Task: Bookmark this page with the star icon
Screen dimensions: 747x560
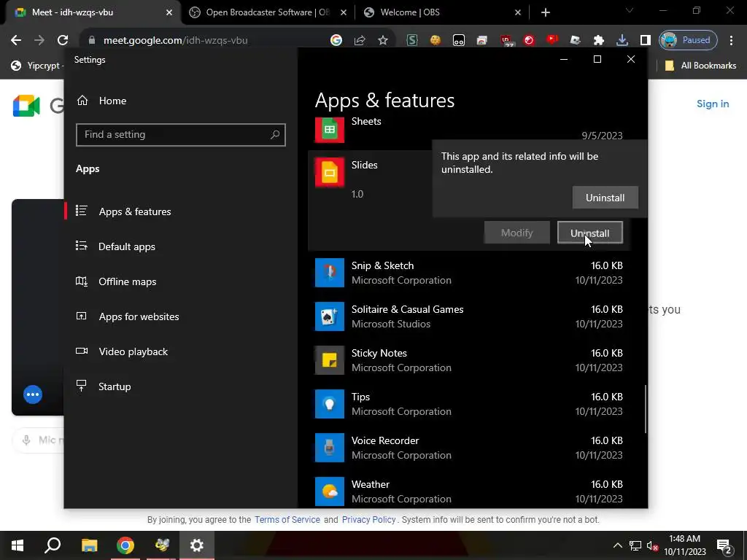Action: (x=382, y=40)
